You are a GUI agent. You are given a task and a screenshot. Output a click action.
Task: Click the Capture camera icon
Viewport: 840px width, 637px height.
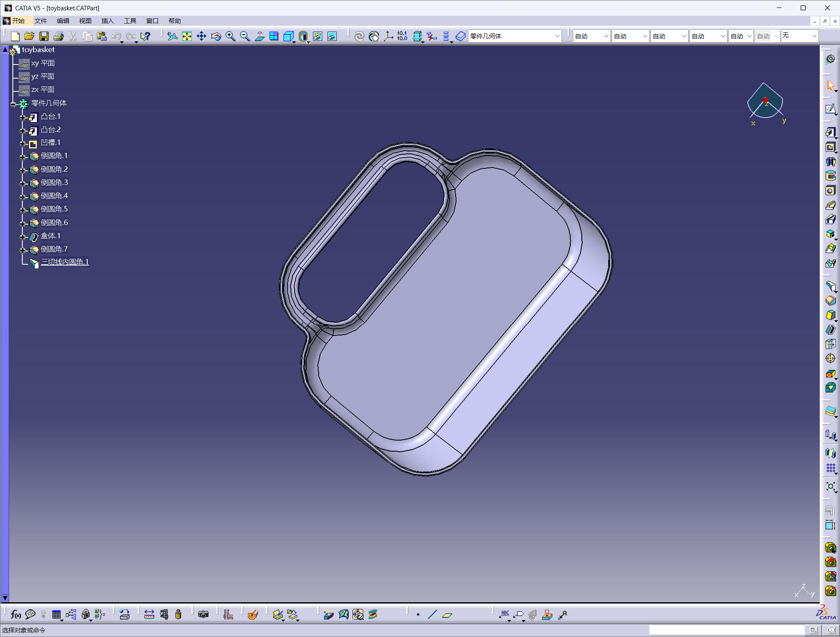(203, 615)
